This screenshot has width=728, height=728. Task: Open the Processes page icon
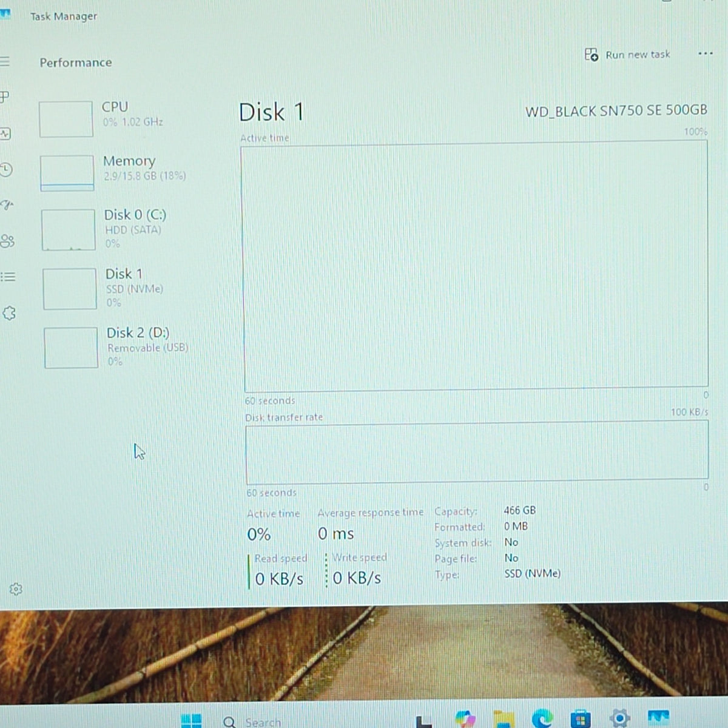point(4,97)
